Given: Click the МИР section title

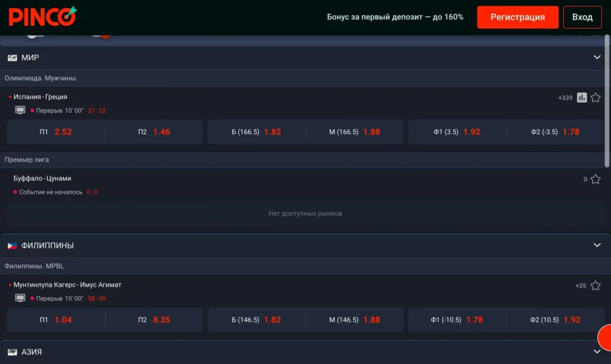Looking at the screenshot, I should click(30, 58).
